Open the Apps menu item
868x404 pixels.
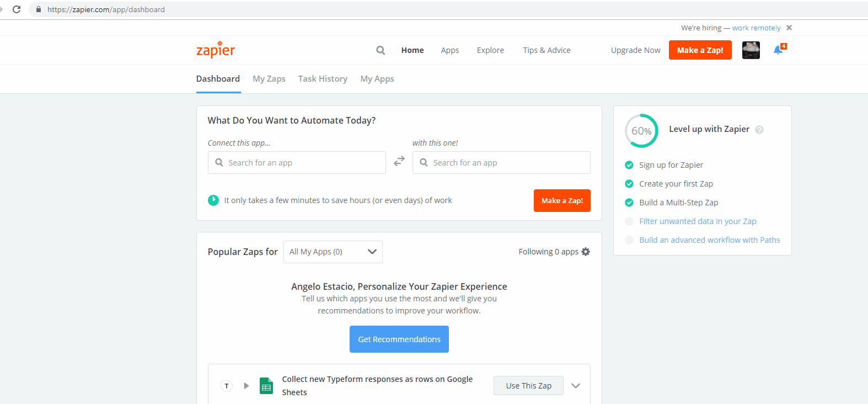coord(450,50)
